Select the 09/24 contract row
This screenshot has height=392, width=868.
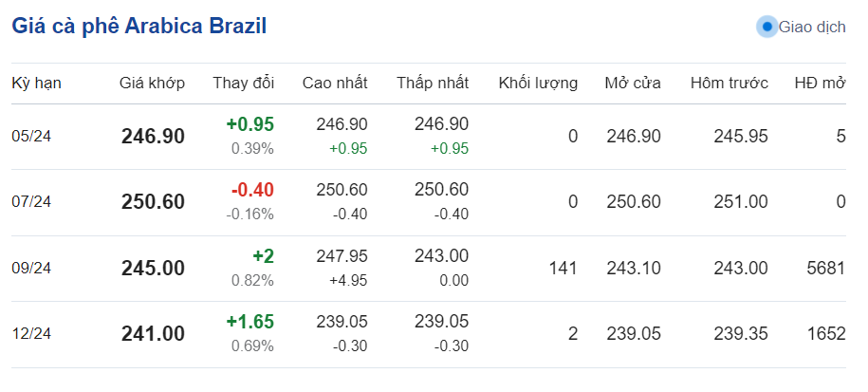[31, 269]
